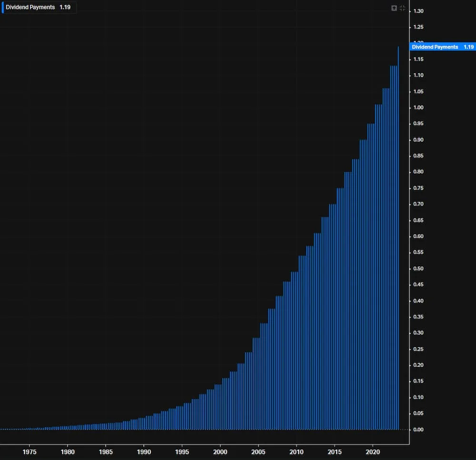Click the 0.85 price scale label
The height and width of the screenshot is (460, 476).
tap(418, 156)
